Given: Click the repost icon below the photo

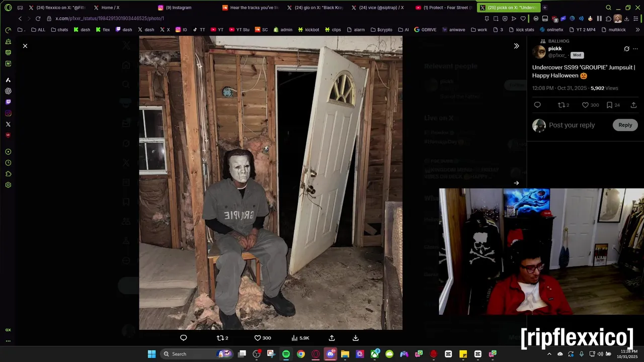Looking at the screenshot, I should coord(220,338).
